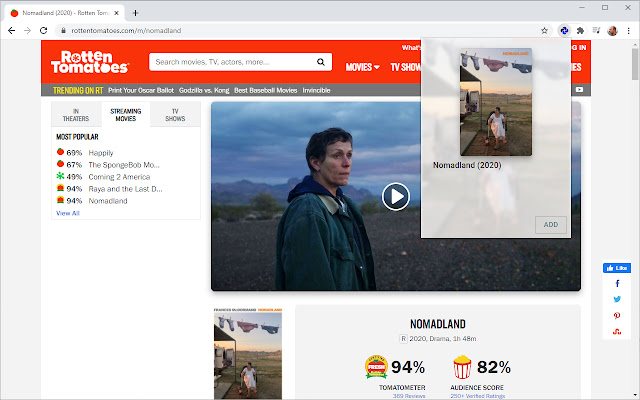Click the browser forward arrow
Viewport: 640px width, 400px height.
click(x=27, y=31)
